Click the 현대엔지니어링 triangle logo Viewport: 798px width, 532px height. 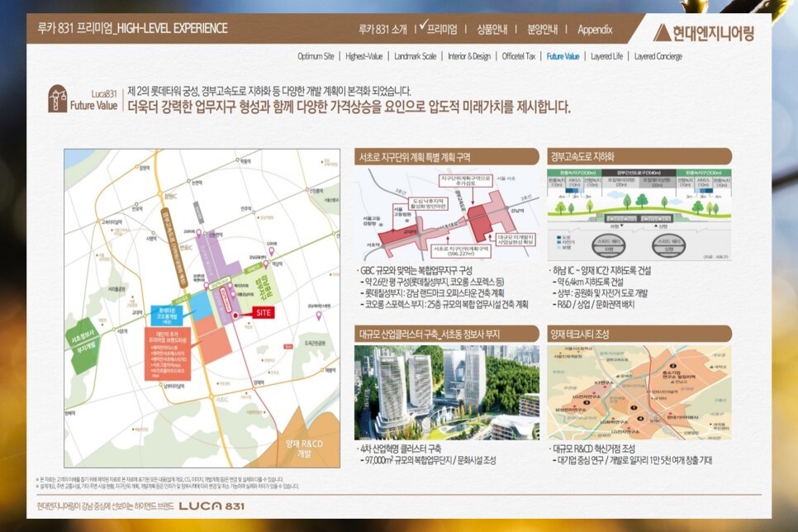(663, 32)
